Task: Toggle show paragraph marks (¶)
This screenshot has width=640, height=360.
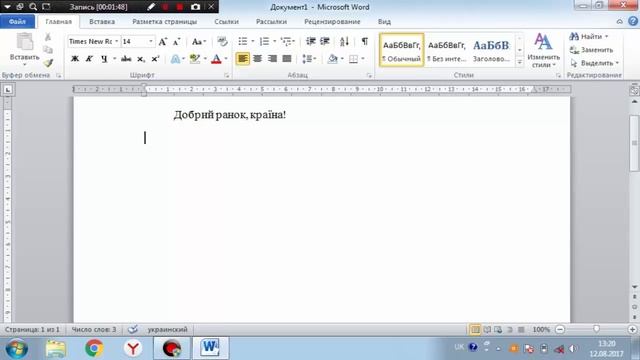Action: pyautogui.click(x=365, y=42)
